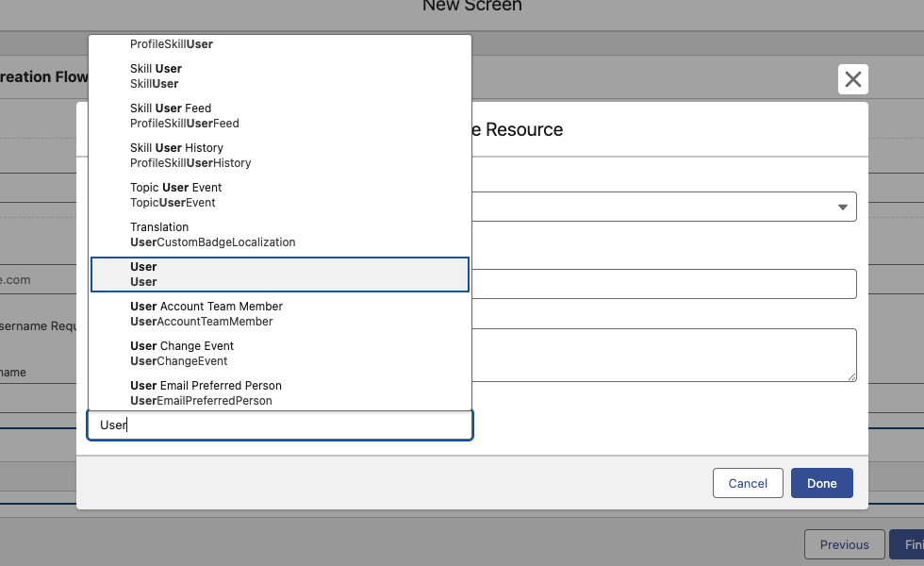Screen dimensions: 924x566
Task: Choose Topic User Event object
Action: (279, 195)
